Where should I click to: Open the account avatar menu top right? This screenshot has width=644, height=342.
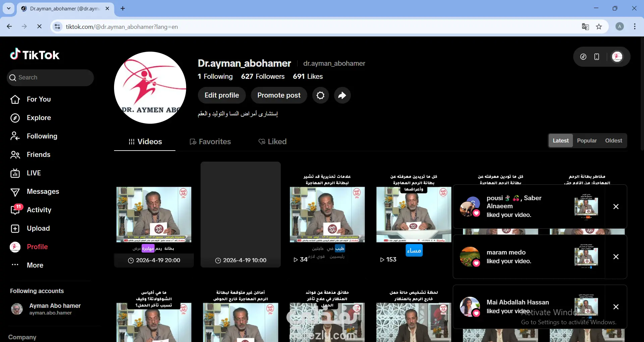(617, 57)
